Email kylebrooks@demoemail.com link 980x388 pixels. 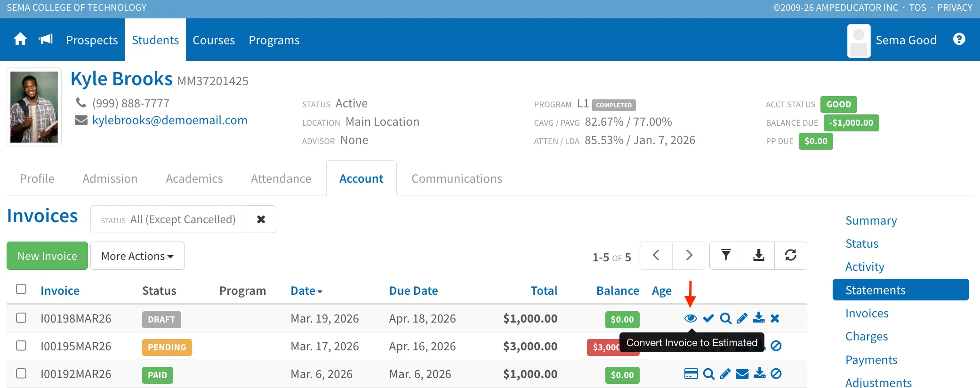pos(170,120)
